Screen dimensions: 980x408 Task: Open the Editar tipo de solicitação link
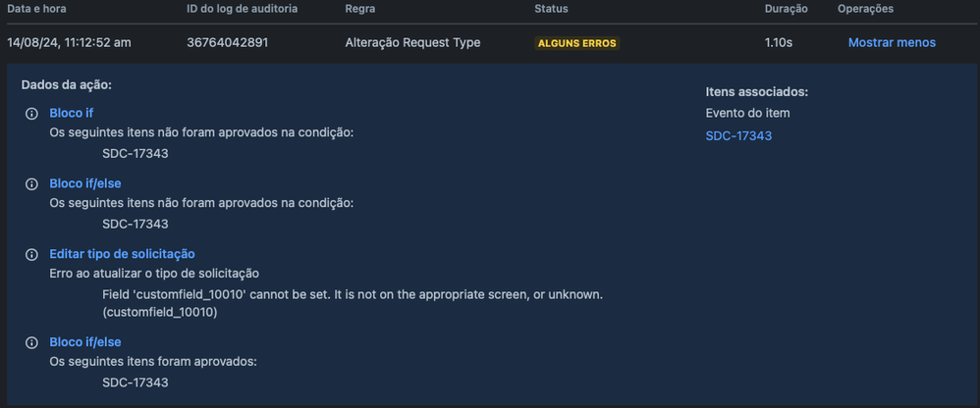[x=123, y=254]
